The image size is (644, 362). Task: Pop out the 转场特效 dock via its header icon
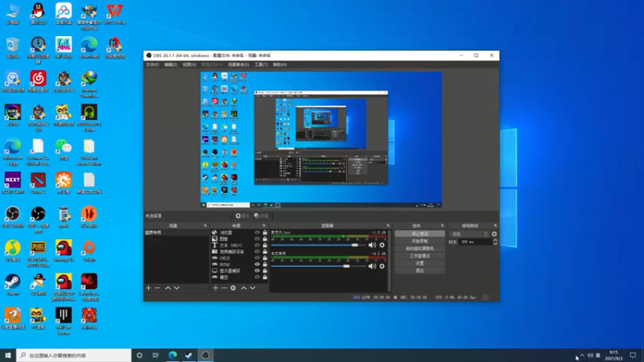tap(495, 225)
